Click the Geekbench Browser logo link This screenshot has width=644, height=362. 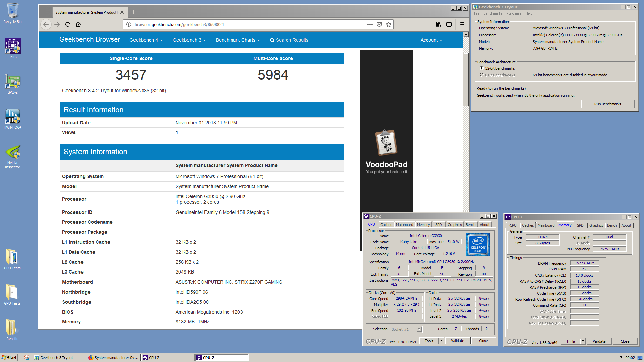pyautogui.click(x=90, y=39)
